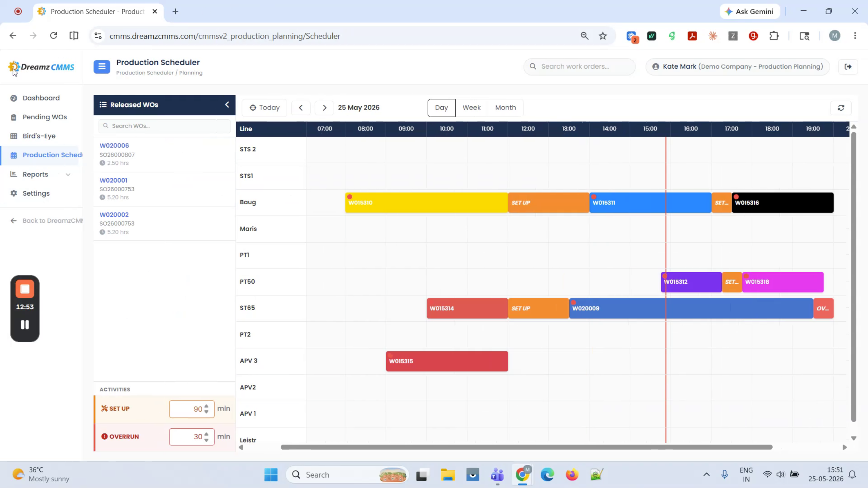Select the SET UP block before W015311
The height and width of the screenshot is (488, 868).
pyautogui.click(x=549, y=203)
